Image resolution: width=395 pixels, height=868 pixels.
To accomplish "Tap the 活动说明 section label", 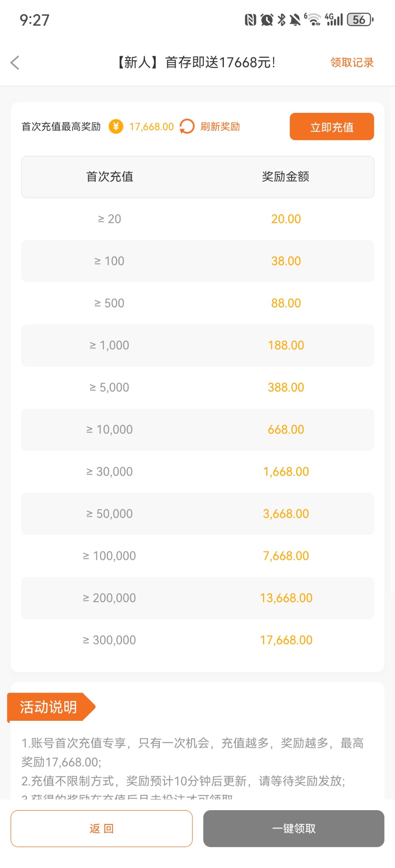I will point(48,707).
